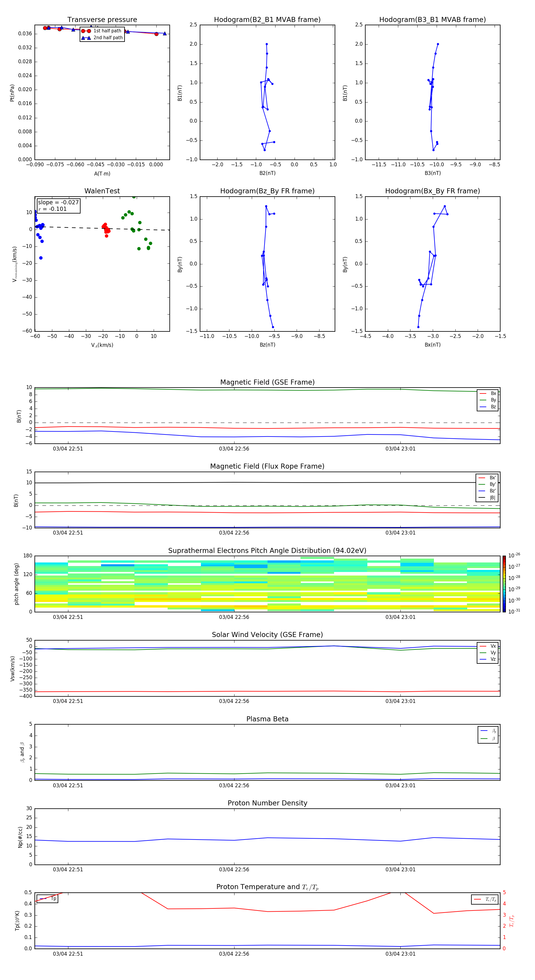Select the 'Hodogram(B2_B1 MVAB frame)' title
The image size is (535, 980).
267,19
